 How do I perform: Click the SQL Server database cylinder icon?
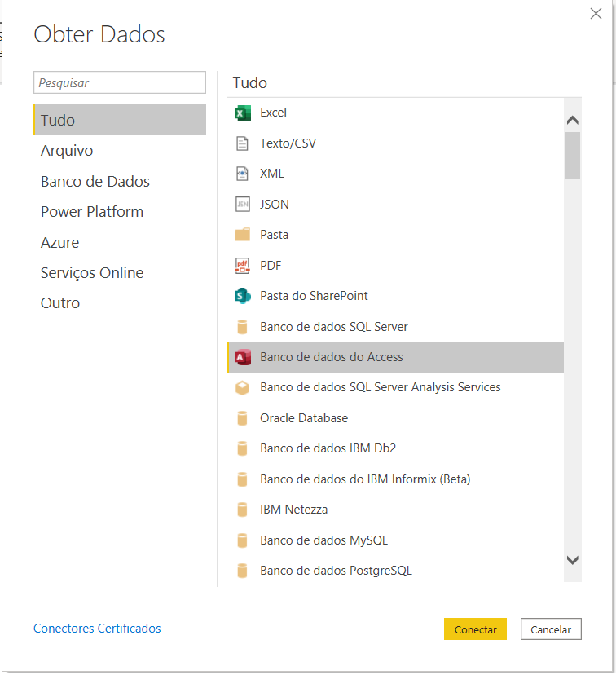pos(242,327)
